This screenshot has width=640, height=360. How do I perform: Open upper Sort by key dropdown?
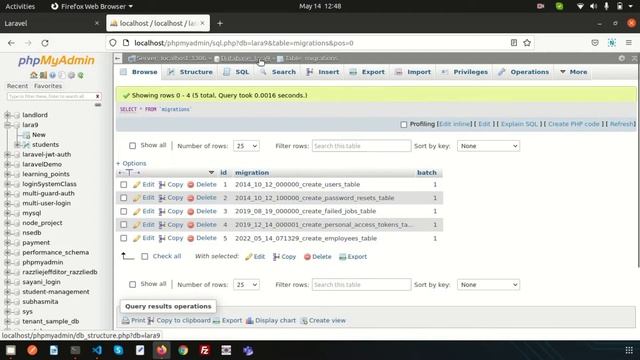click(488, 146)
